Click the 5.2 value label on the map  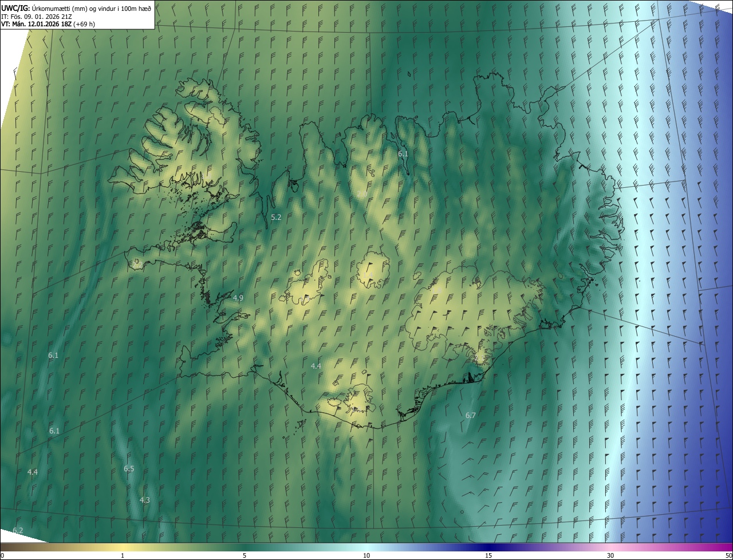tap(276, 217)
